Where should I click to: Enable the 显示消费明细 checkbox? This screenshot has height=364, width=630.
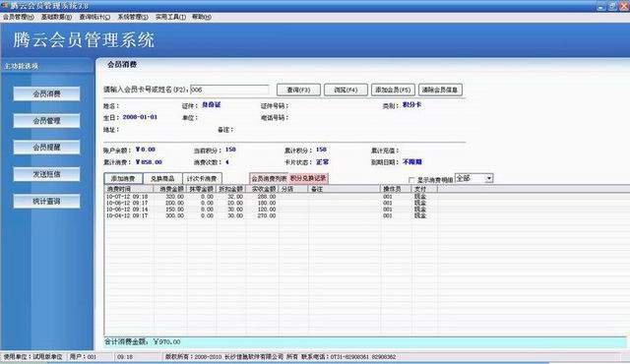(411, 180)
